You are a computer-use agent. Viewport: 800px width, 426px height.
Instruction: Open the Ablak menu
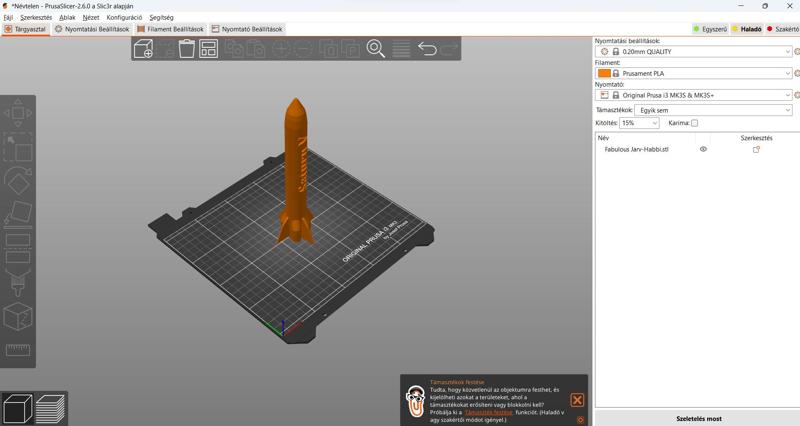coord(67,17)
